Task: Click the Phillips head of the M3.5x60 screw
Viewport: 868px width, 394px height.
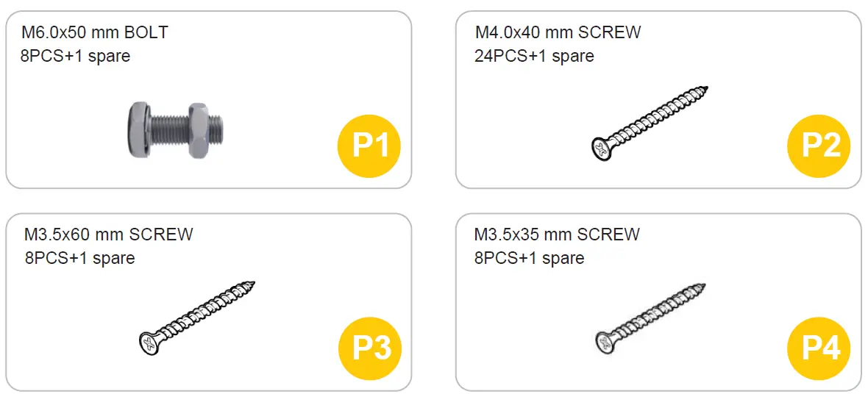Action: [149, 342]
